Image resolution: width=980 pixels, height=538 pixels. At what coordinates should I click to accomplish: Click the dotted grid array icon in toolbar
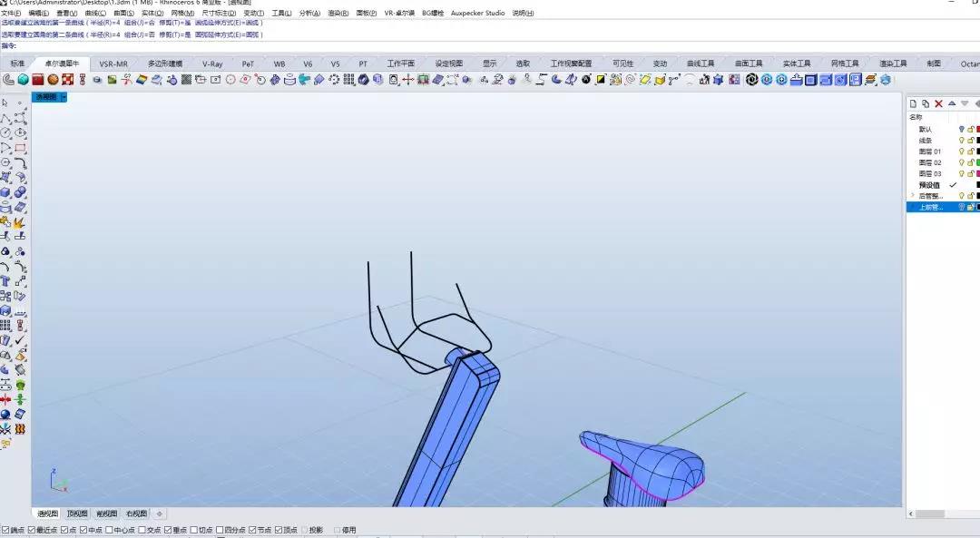(348, 79)
